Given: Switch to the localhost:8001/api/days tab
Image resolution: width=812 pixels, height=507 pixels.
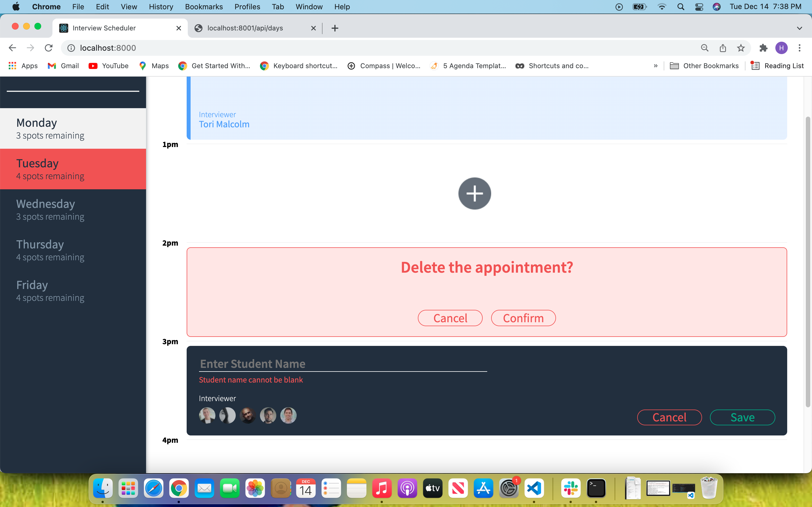Looking at the screenshot, I should (245, 28).
